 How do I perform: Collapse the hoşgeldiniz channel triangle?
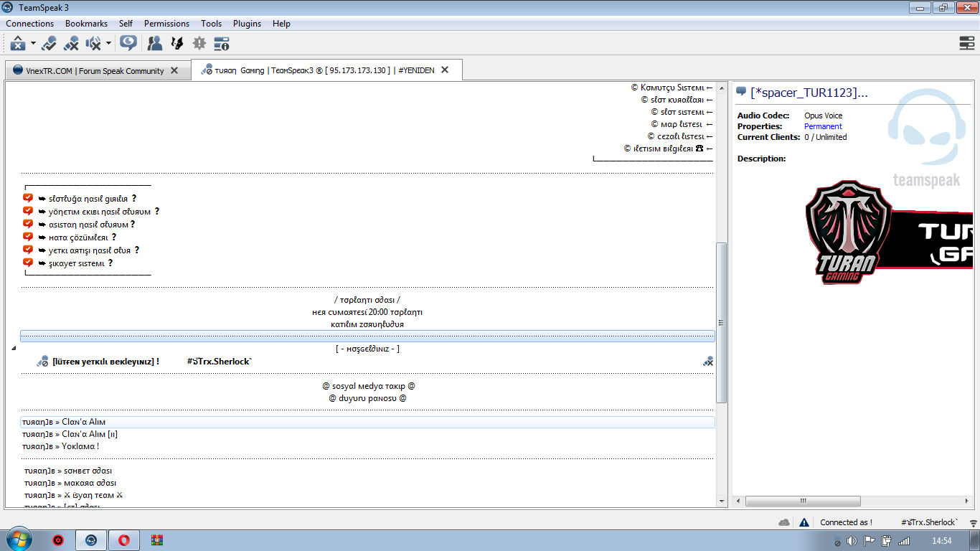(14, 349)
